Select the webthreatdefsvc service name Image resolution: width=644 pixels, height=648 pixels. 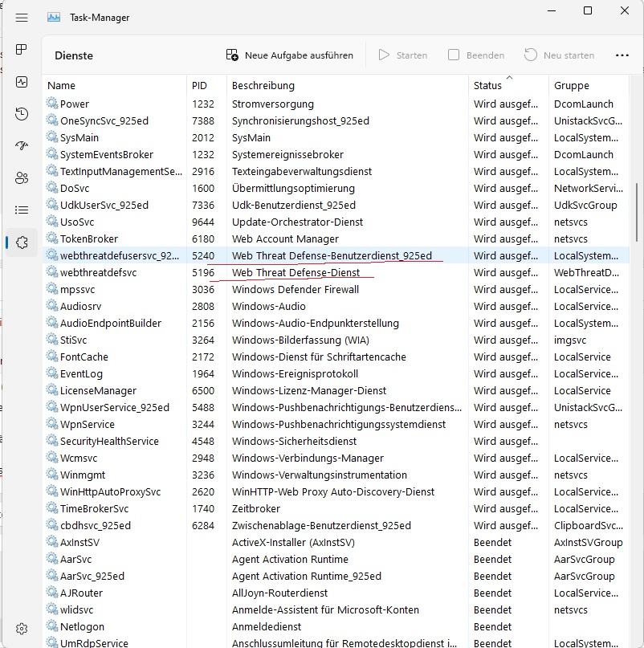coord(99,273)
